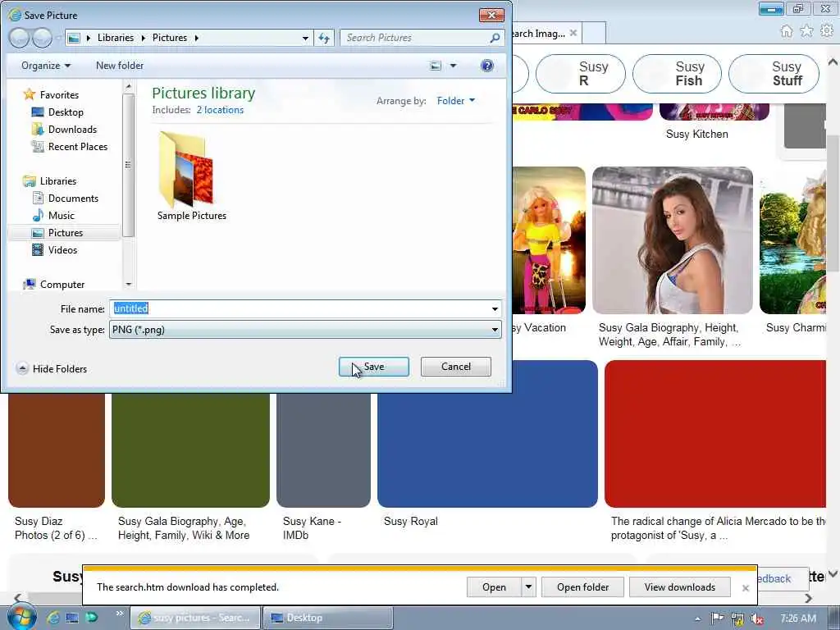Open the Videos library
This screenshot has height=630, width=840.
(x=62, y=249)
